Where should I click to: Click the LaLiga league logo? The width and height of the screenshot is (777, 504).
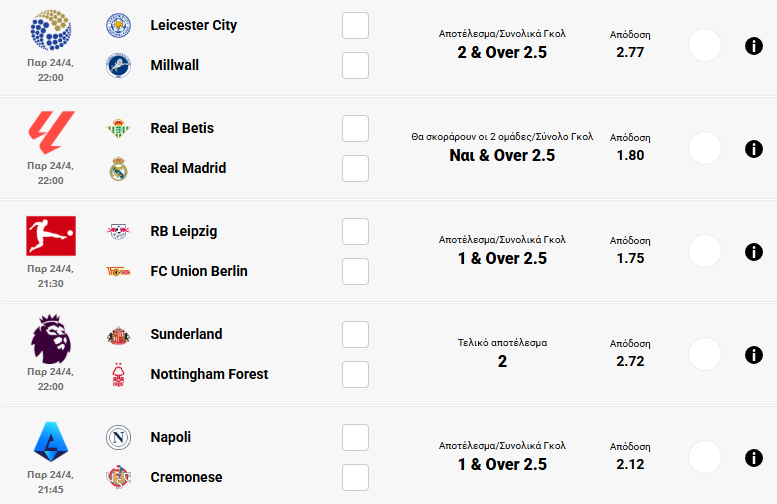tap(50, 133)
